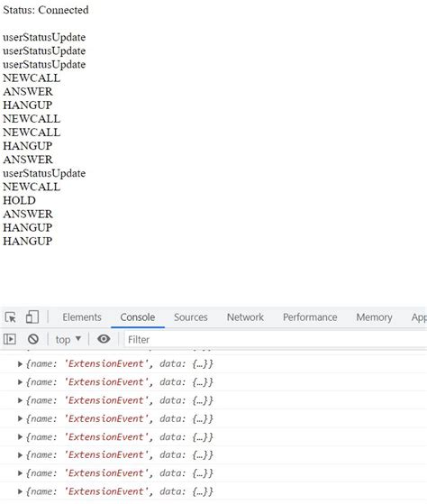
Task: Click the HOLD event line
Action: click(x=19, y=200)
